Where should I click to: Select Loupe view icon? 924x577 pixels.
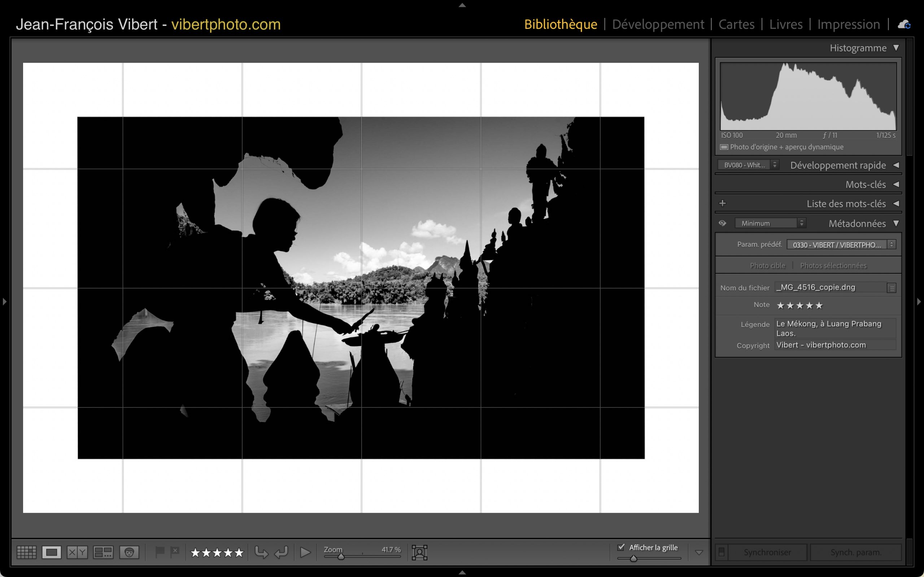click(52, 552)
